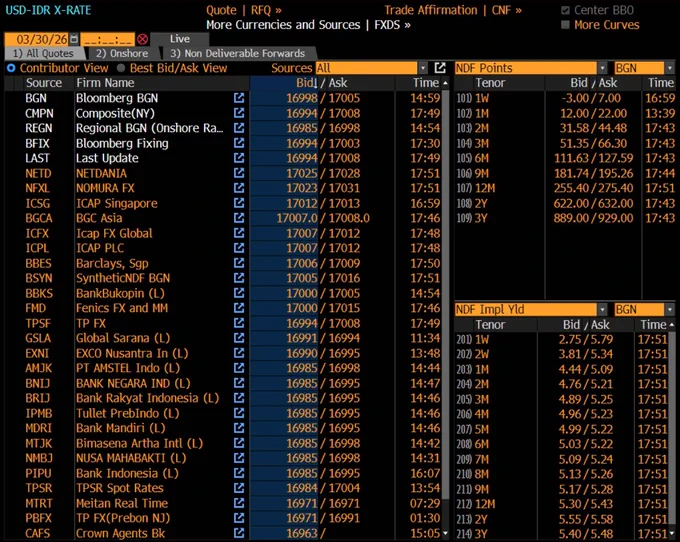The width and height of the screenshot is (680, 542).
Task: Enable the More Curves checkbox
Action: click(x=565, y=25)
